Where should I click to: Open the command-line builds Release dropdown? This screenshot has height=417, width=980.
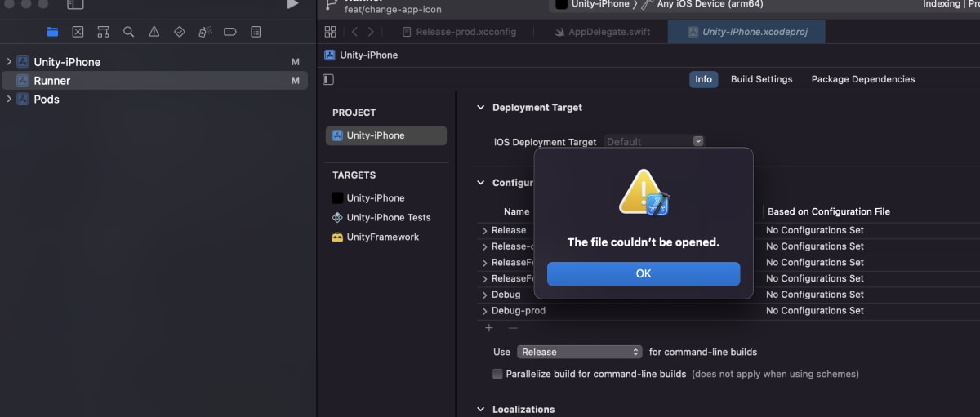coord(580,352)
